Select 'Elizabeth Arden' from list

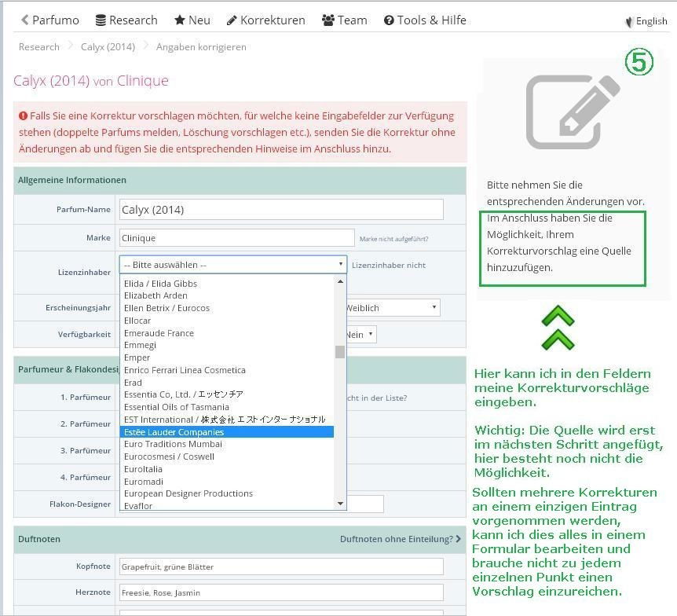(x=227, y=295)
